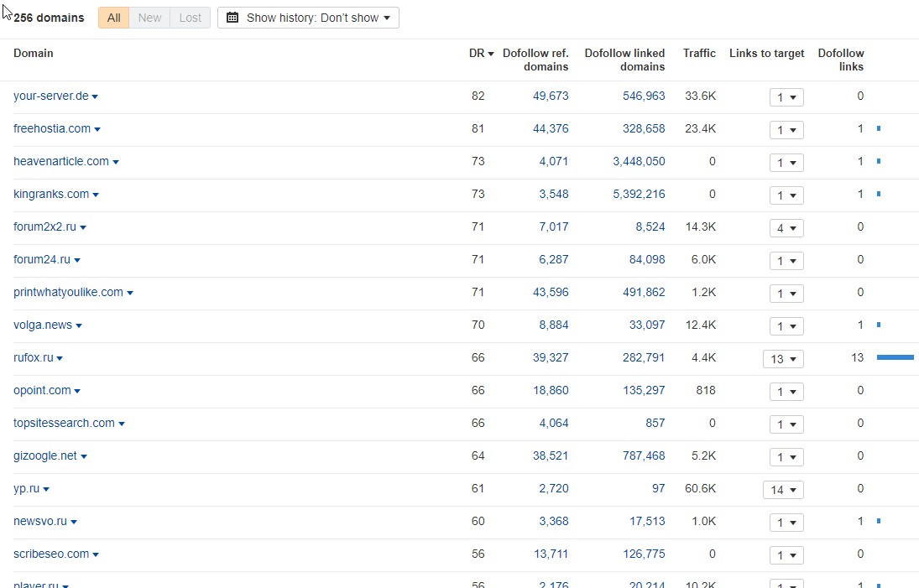
Task: Sort by the DR column header
Action: [481, 54]
